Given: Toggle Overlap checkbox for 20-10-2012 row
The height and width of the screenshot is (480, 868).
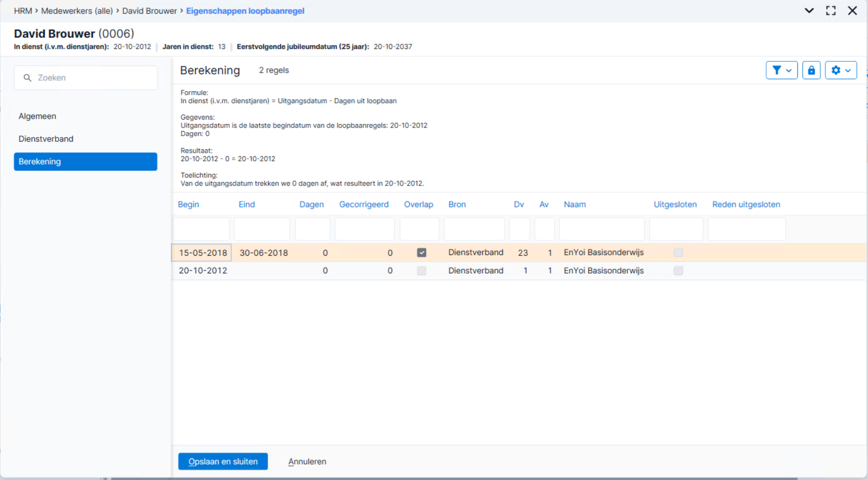Looking at the screenshot, I should click(x=421, y=271).
